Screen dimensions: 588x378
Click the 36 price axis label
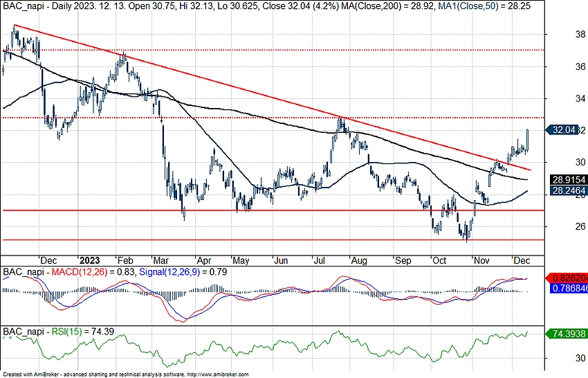click(580, 66)
